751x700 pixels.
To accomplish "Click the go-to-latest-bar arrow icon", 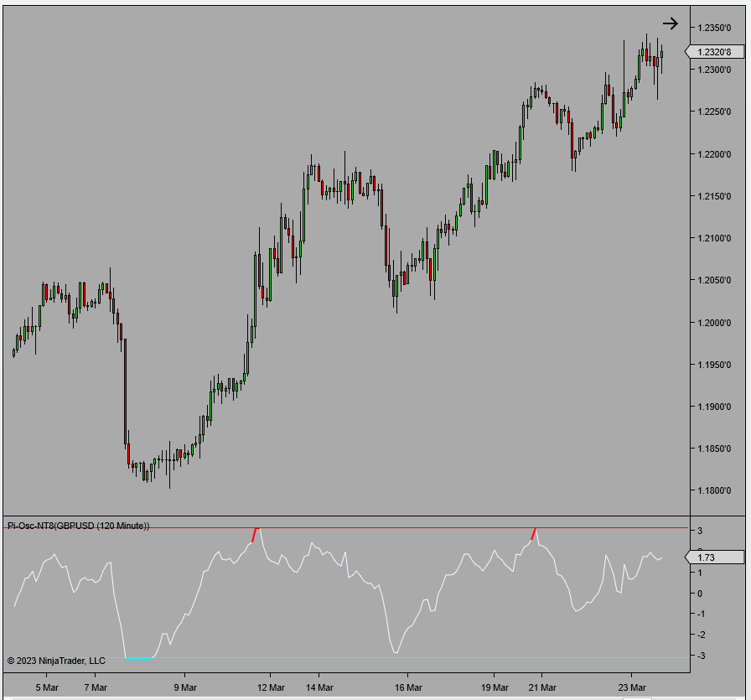I will tap(671, 23).
